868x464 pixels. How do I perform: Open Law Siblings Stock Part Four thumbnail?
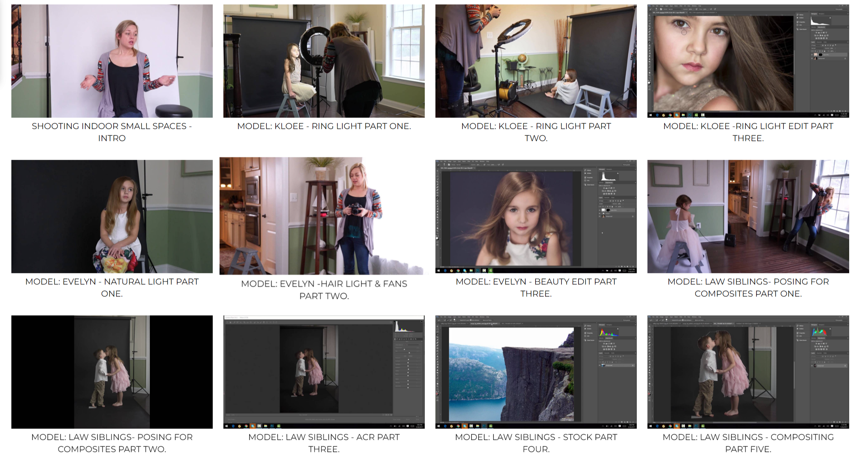[536, 372]
